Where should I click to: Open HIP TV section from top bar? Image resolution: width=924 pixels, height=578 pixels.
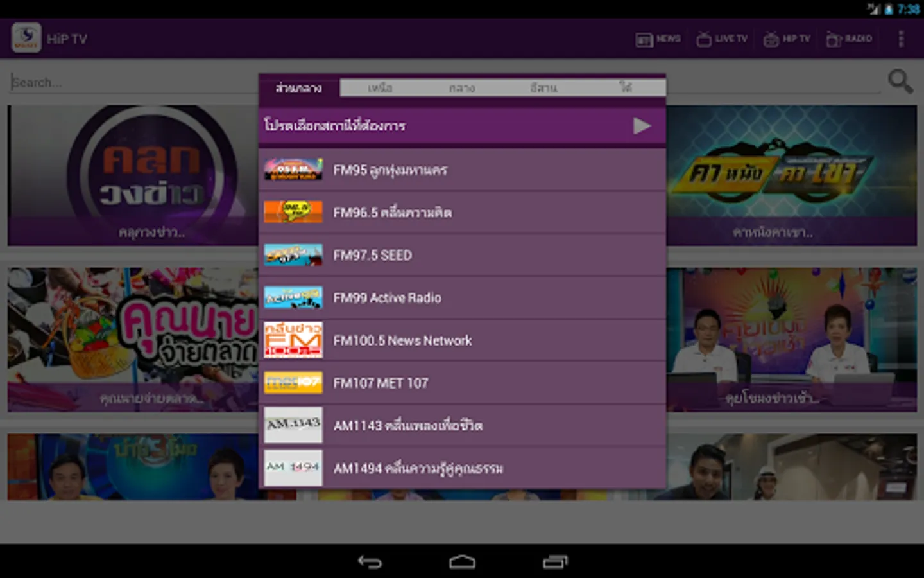click(787, 39)
